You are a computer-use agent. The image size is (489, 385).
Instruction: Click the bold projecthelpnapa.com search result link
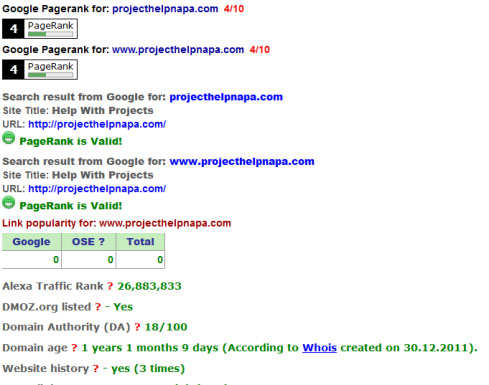[226, 97]
